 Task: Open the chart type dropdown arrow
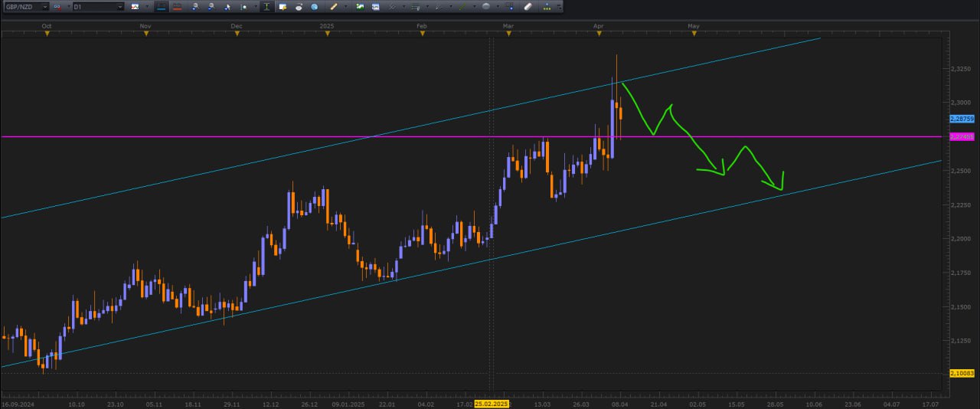point(147,7)
